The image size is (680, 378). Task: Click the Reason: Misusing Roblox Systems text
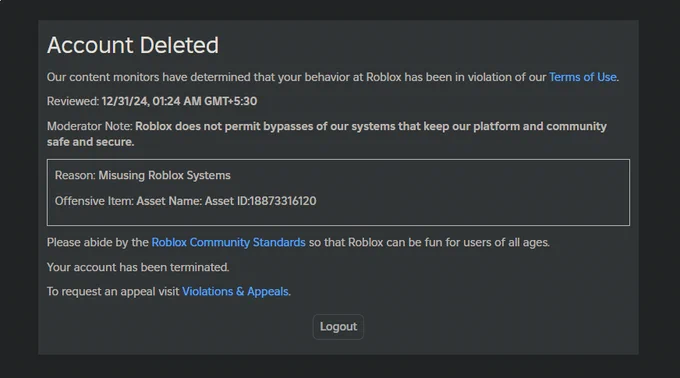pyautogui.click(x=143, y=176)
